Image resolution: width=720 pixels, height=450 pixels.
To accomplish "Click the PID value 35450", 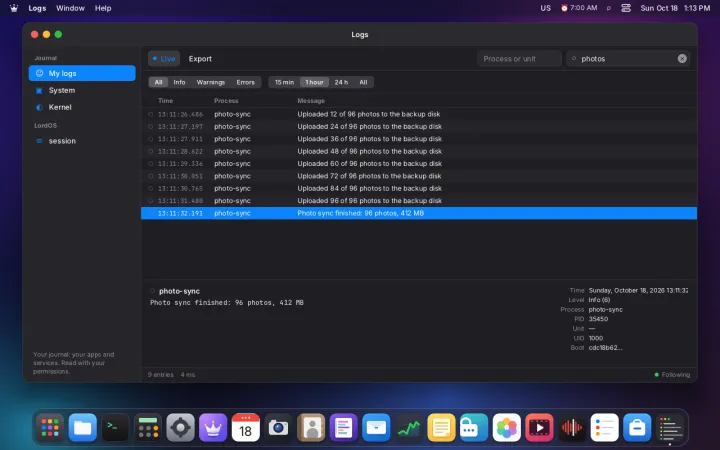I will tap(598, 319).
